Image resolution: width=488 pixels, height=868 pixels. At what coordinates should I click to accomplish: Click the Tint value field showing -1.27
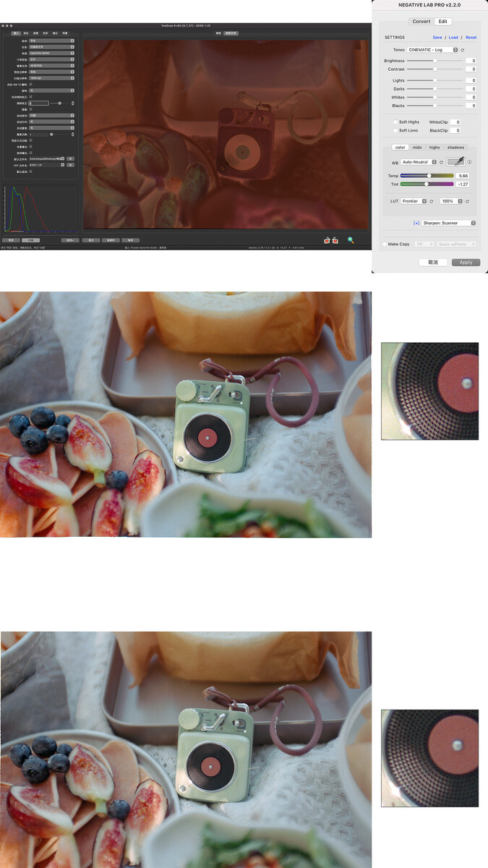(x=463, y=184)
